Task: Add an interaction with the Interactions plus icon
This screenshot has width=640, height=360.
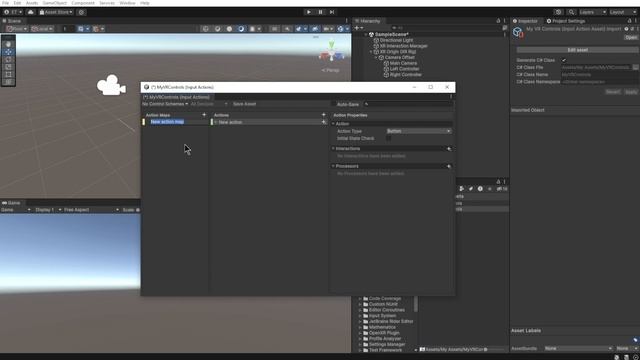Action: (x=449, y=149)
